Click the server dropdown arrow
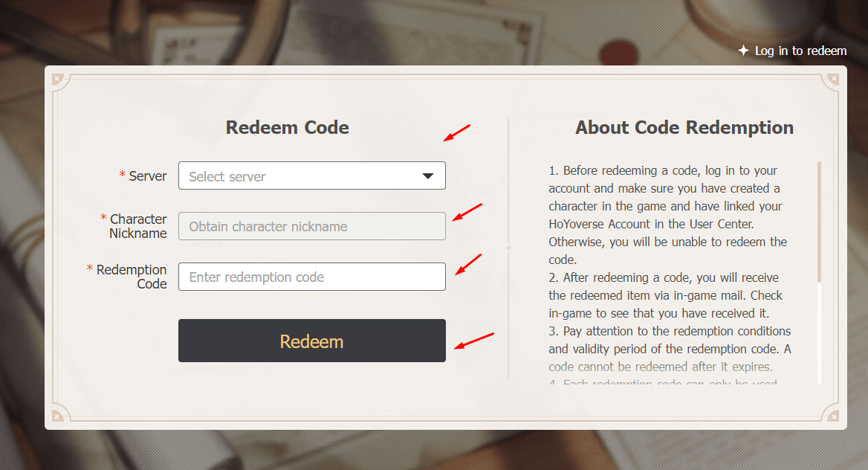868x470 pixels. (428, 176)
